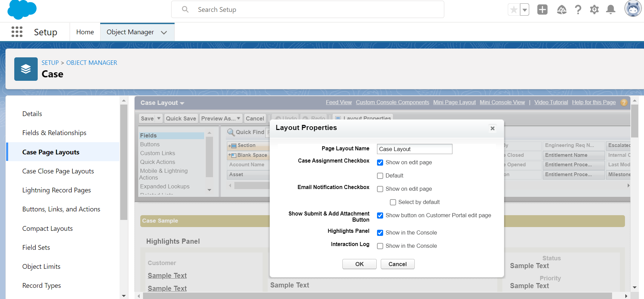Click the Favorites star icon

point(514,10)
